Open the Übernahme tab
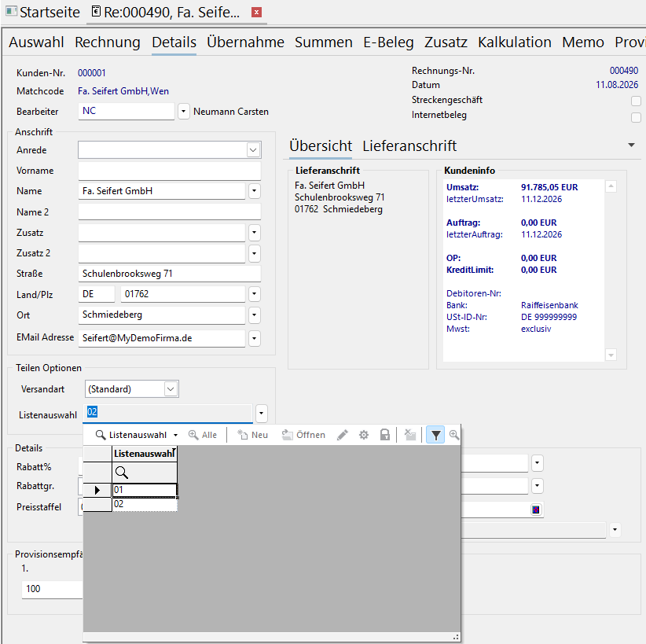646x644 pixels. [245, 42]
